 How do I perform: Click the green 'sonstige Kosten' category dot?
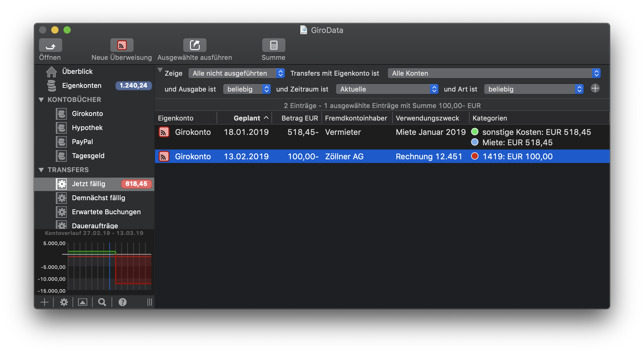pyautogui.click(x=475, y=132)
